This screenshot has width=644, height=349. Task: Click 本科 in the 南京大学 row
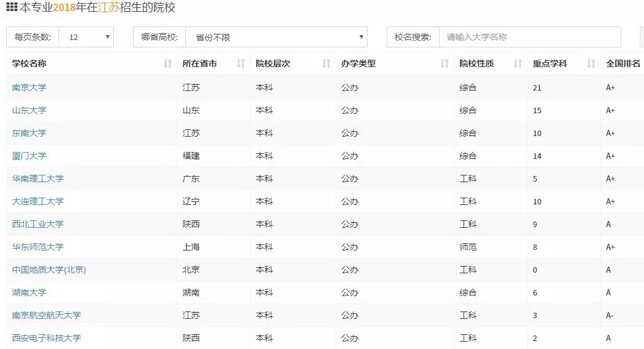pos(264,87)
